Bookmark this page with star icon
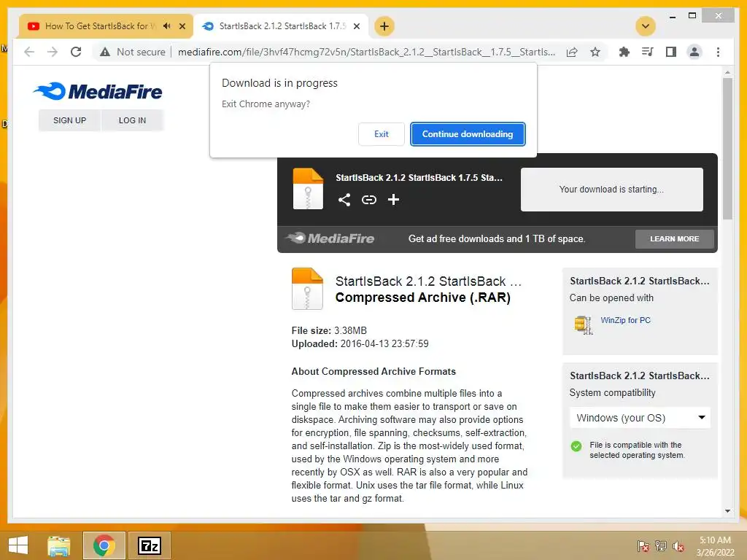Image resolution: width=747 pixels, height=560 pixels. [x=595, y=52]
